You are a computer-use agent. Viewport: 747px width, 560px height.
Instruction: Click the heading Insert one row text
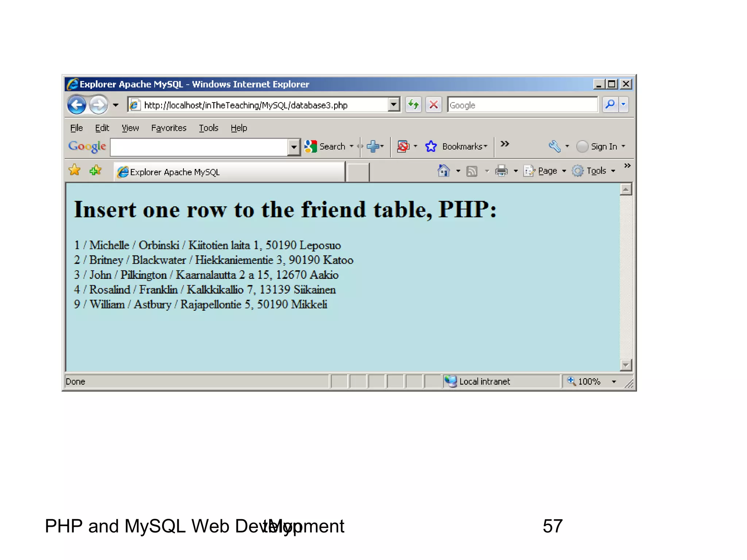pyautogui.click(x=285, y=210)
